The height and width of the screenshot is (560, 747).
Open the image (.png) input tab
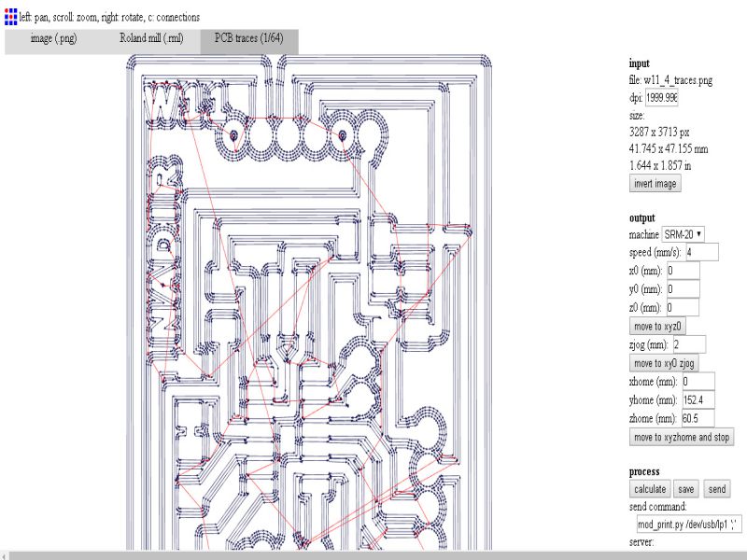[53, 38]
